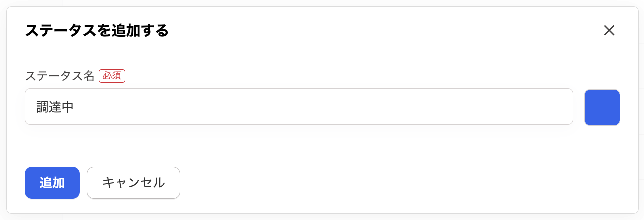The image size is (644, 220).
Task: Select the blue color swatch square
Action: click(x=602, y=107)
